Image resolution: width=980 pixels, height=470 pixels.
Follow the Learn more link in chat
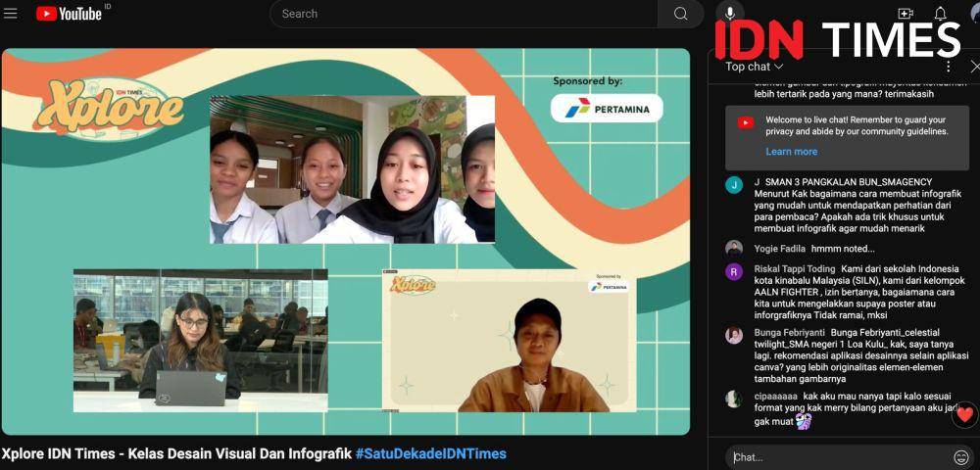coord(791,152)
